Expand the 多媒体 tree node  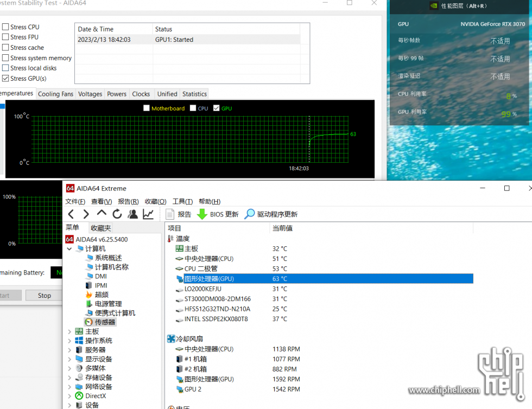[x=69, y=368]
